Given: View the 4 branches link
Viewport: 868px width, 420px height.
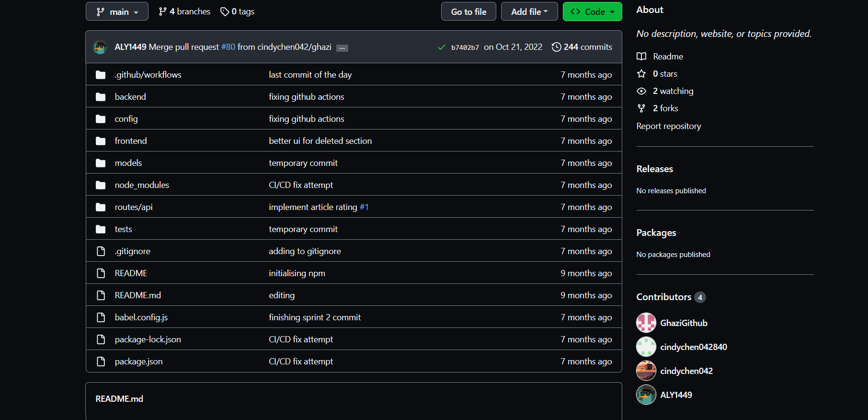Looking at the screenshot, I should click(184, 12).
